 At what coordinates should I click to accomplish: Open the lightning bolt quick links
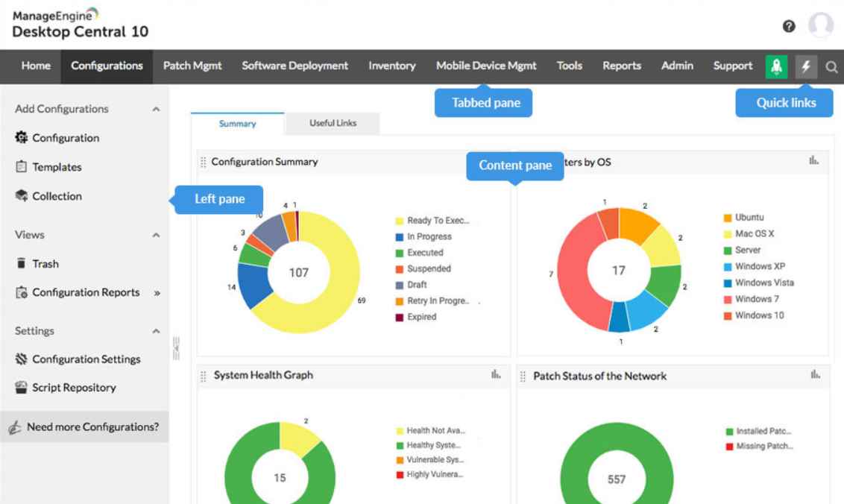(806, 66)
